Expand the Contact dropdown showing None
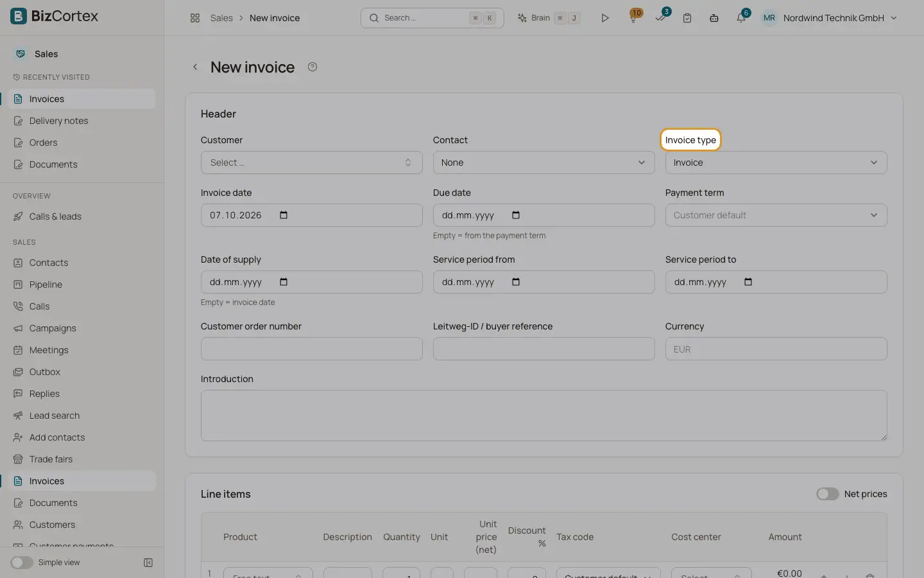Viewport: 924px width, 578px height. [x=543, y=162]
